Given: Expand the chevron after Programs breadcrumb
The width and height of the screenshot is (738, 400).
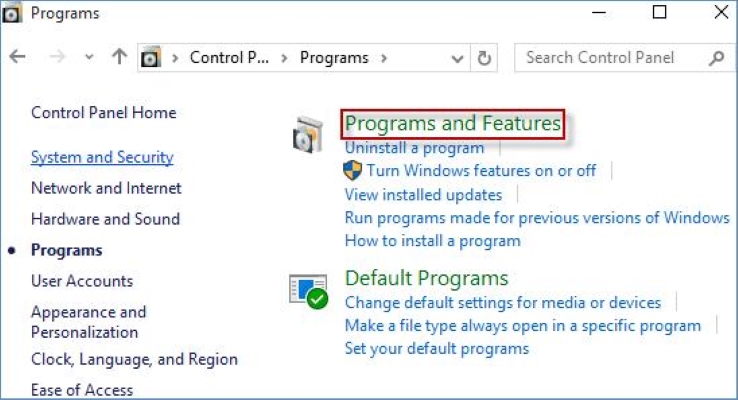Looking at the screenshot, I should point(385,58).
